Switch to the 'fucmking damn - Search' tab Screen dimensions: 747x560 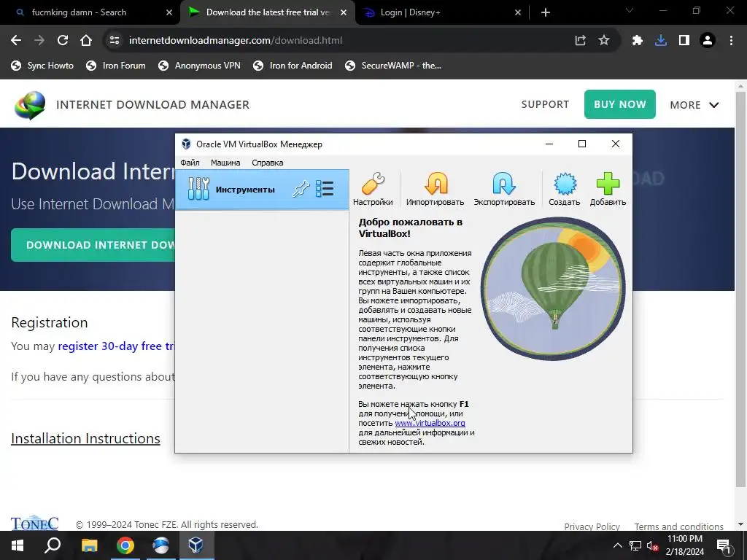(90, 12)
